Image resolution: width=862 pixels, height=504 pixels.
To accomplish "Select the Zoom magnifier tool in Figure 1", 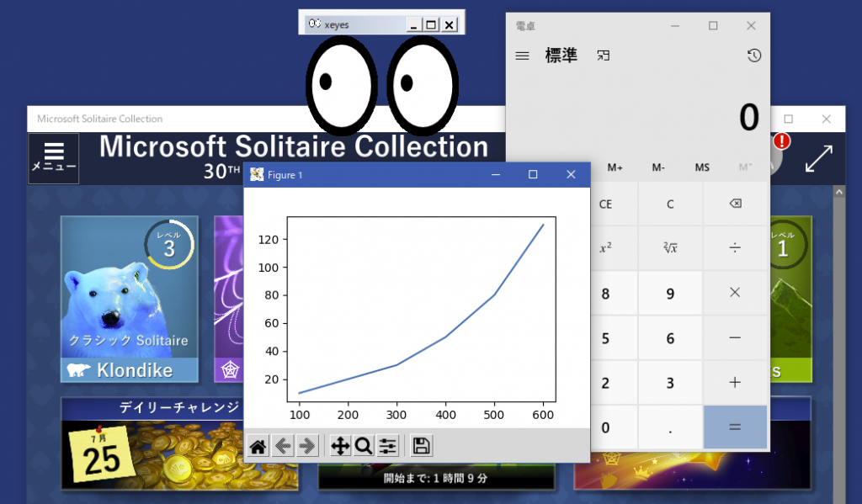I will pos(364,446).
